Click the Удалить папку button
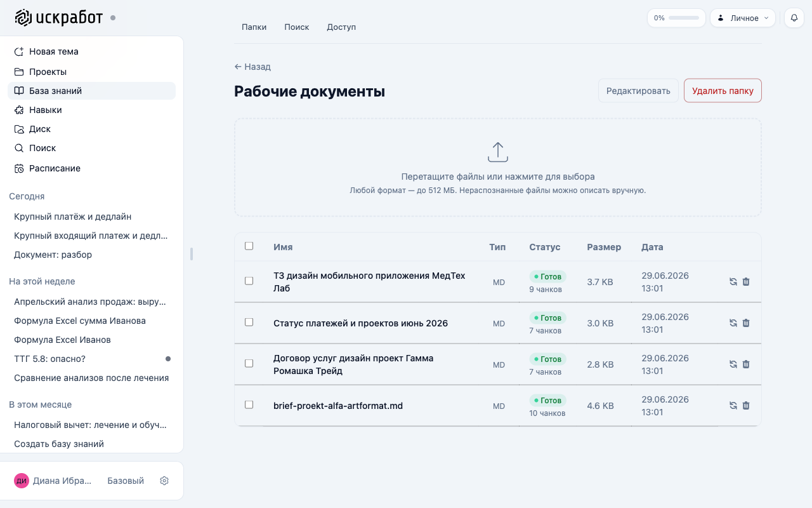Viewport: 812px width, 508px height. (723, 91)
